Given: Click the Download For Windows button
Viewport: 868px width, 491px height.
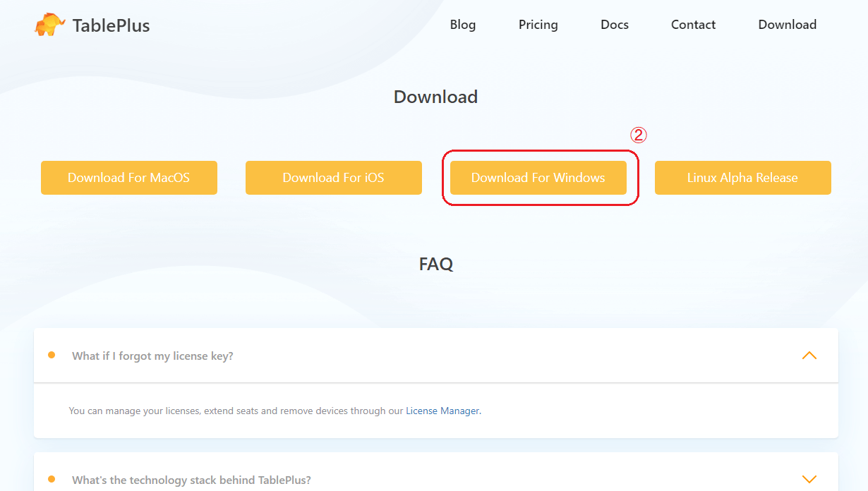Looking at the screenshot, I should click(x=538, y=178).
